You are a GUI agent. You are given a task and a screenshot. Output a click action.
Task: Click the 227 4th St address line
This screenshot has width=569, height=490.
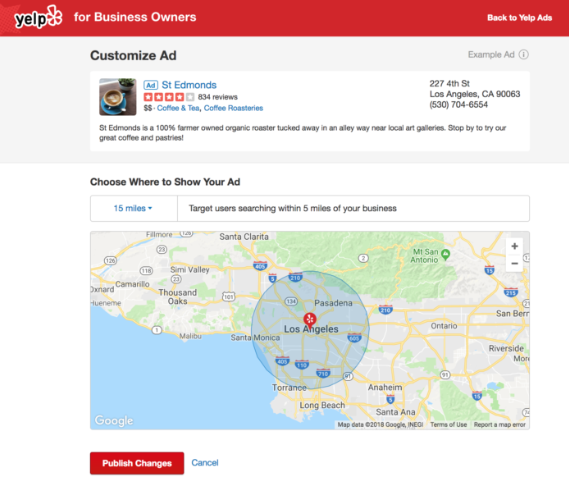coord(450,83)
